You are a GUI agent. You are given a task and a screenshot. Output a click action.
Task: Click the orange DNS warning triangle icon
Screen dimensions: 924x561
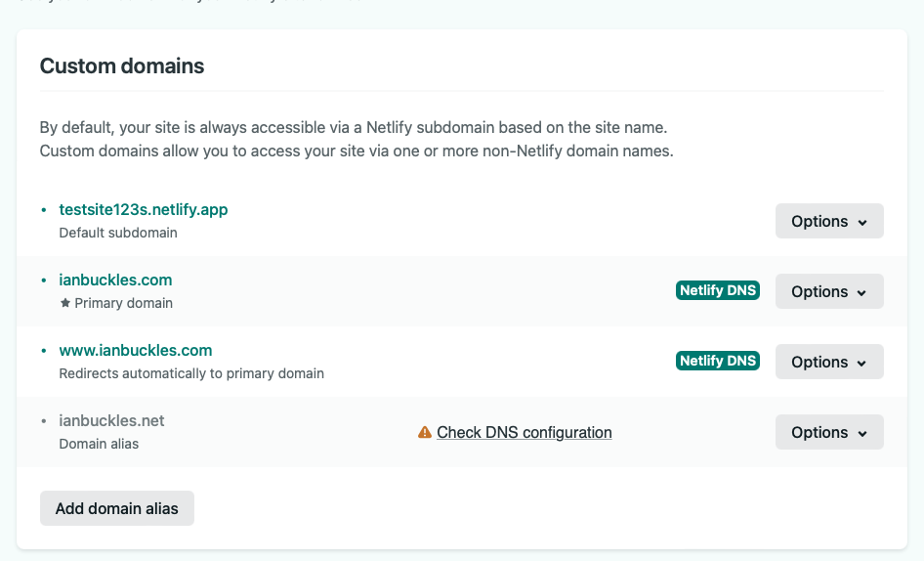tap(424, 432)
